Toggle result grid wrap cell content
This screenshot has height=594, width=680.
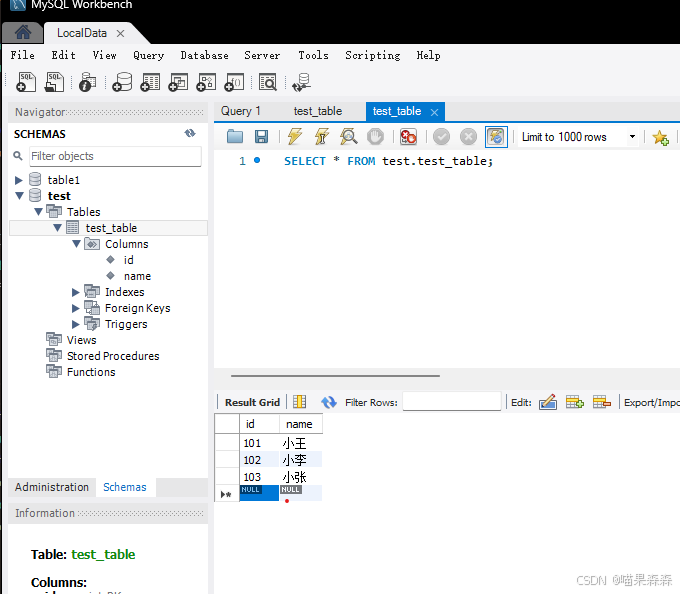tap(299, 402)
